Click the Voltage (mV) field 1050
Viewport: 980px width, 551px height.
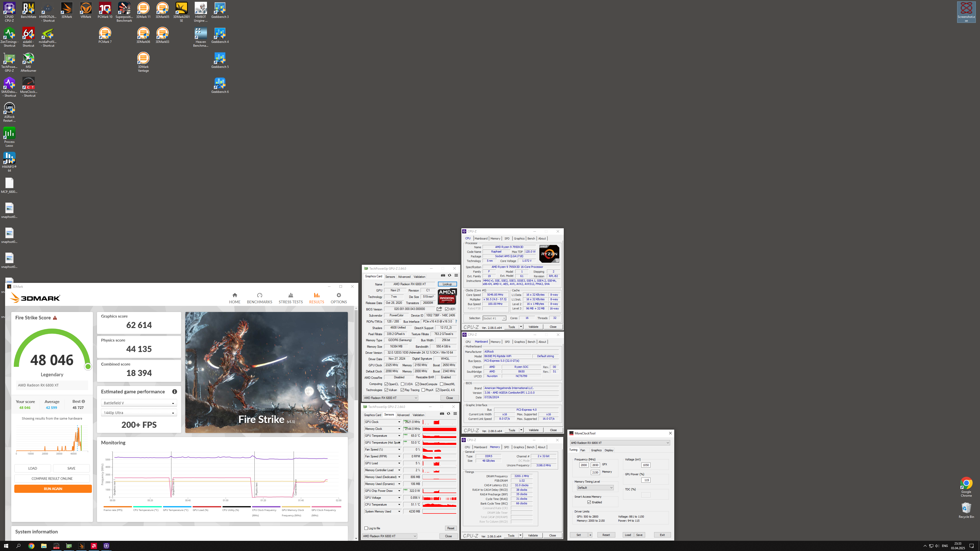646,465
